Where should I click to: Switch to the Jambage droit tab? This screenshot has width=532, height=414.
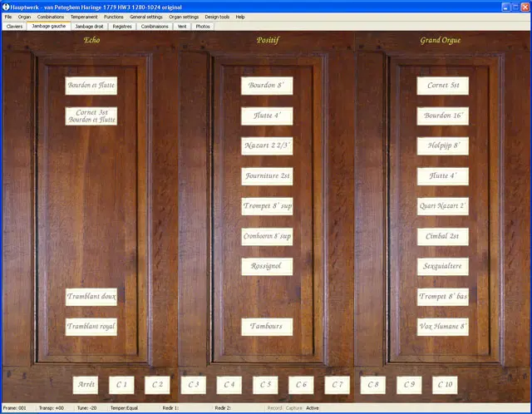[x=90, y=26]
